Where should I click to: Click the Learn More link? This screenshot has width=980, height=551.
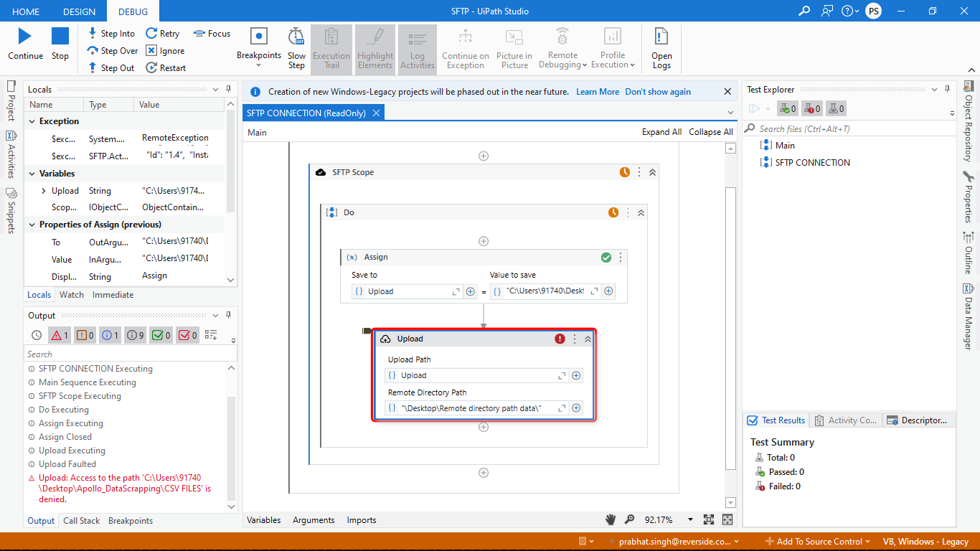(x=597, y=91)
